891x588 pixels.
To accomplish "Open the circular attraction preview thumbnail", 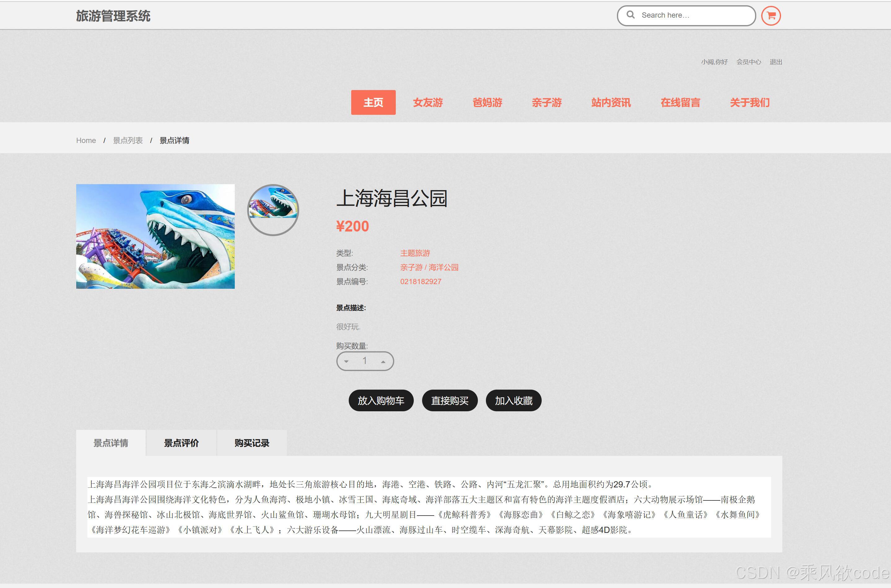I will pos(273,210).
